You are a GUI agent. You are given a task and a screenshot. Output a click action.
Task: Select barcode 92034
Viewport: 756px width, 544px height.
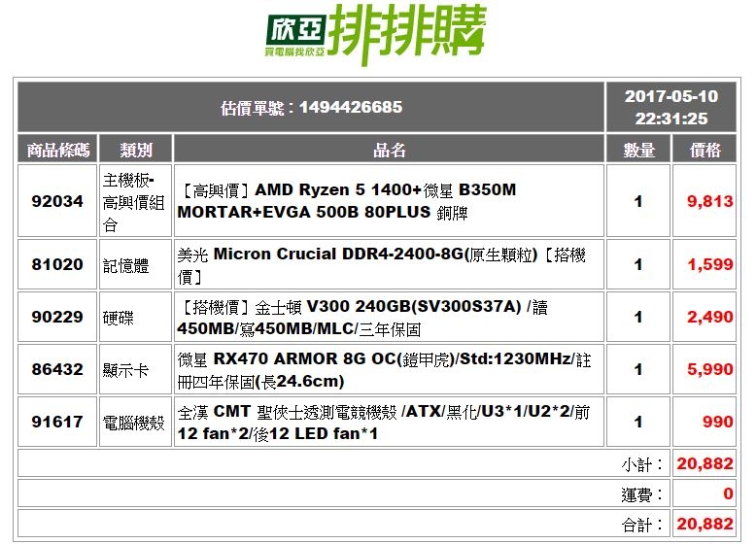coord(57,201)
